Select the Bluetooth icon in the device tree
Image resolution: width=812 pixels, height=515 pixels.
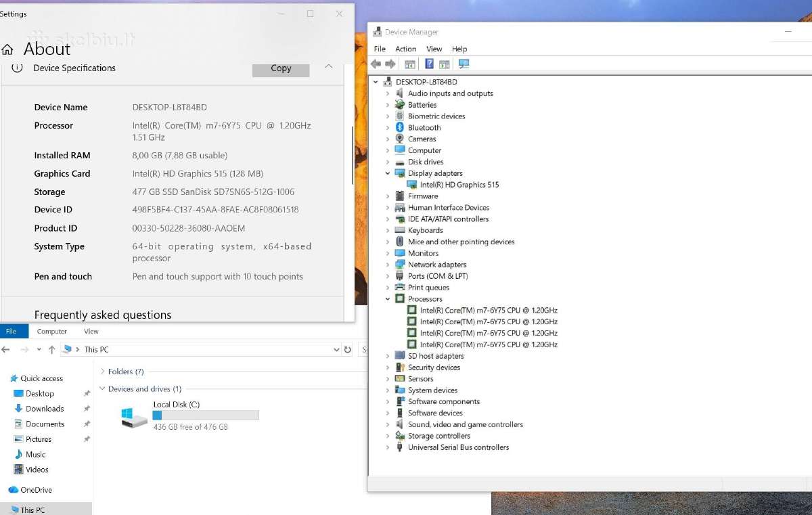click(x=400, y=127)
